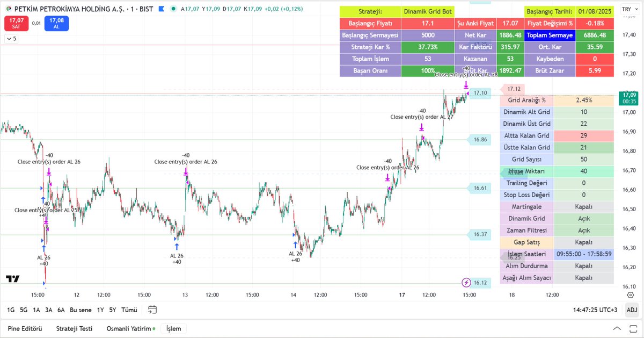Click the Kar Faktörü value 315.97

coord(509,47)
